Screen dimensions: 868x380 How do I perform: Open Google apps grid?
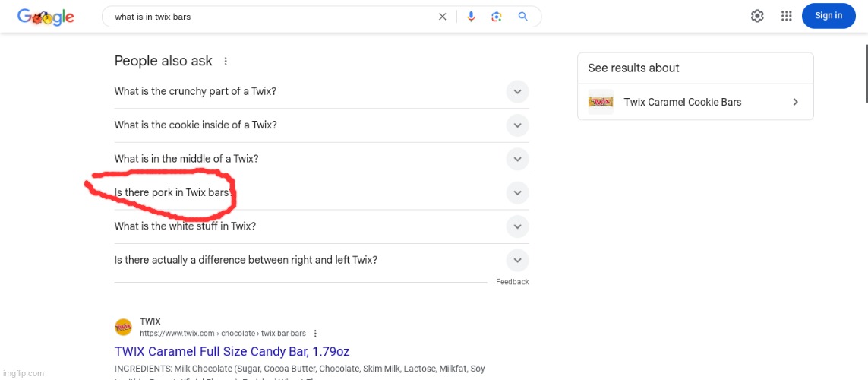786,16
